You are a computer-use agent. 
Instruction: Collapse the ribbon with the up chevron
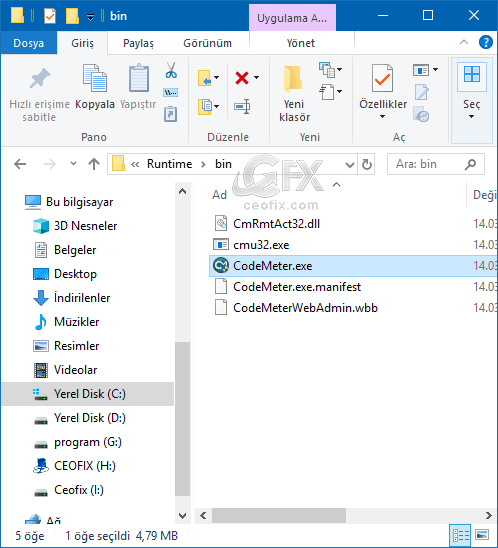pyautogui.click(x=464, y=42)
